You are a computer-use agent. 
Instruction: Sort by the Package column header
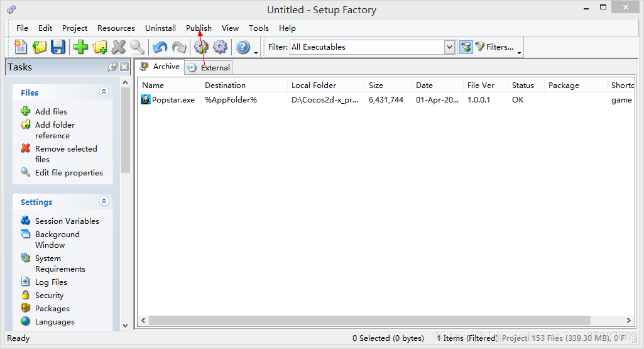click(x=576, y=85)
